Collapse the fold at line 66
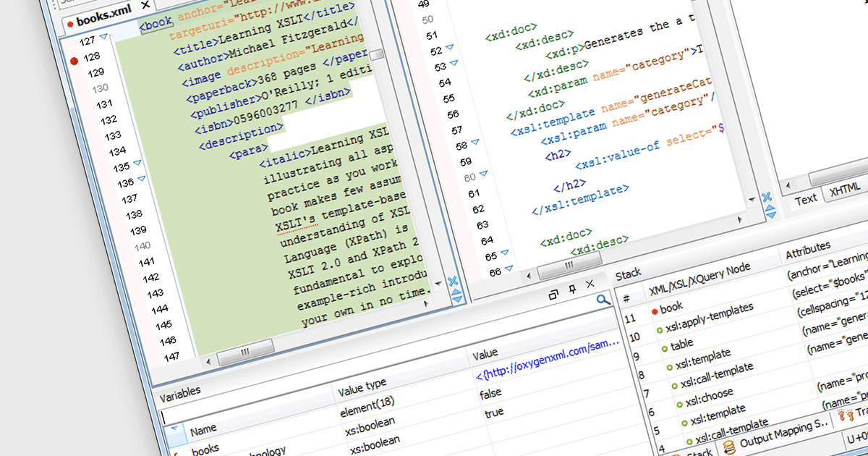Viewport: 868px width, 456px height. coord(508,269)
